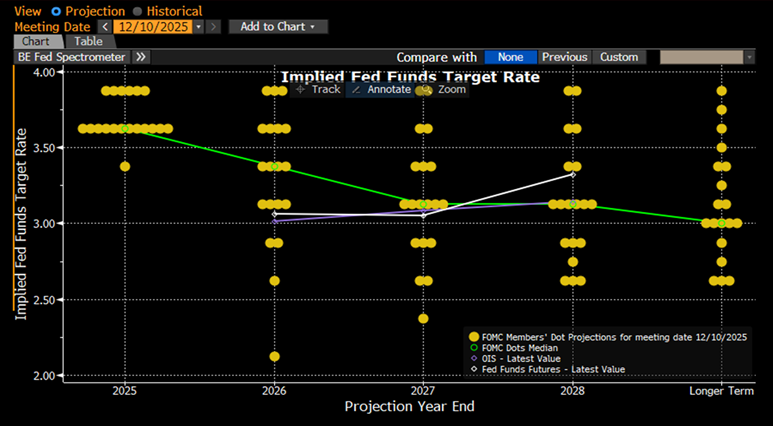The height and width of the screenshot is (426, 773).
Task: Switch to the Chart tab
Action: [38, 42]
